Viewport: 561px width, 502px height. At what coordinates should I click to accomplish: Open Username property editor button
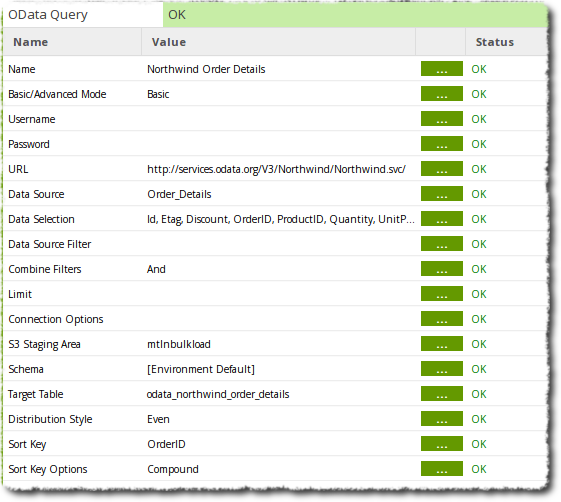(442, 119)
